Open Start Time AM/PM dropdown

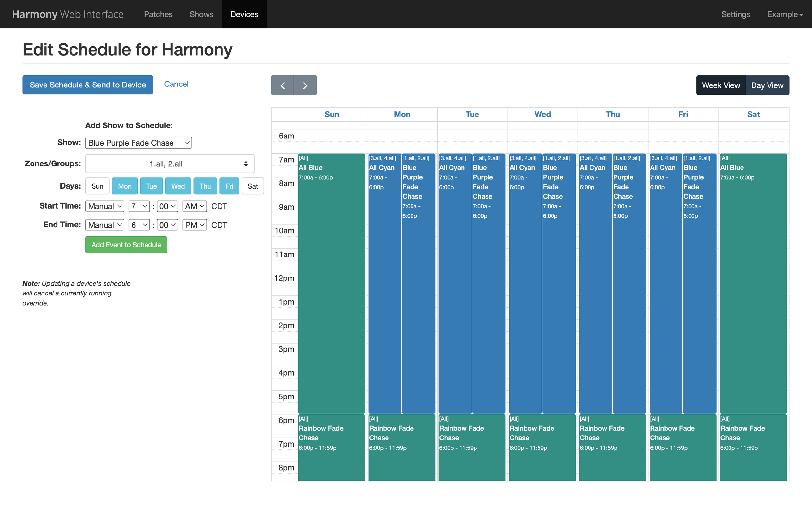click(194, 206)
